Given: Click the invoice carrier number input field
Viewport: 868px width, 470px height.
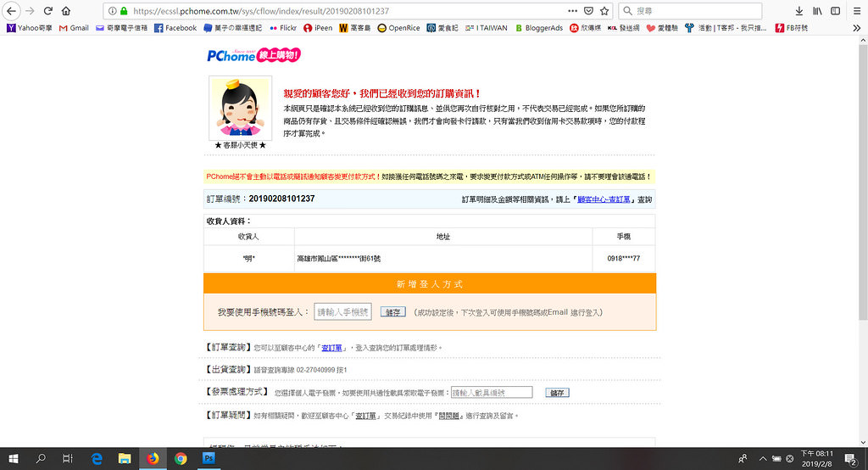Looking at the screenshot, I should tap(492, 393).
